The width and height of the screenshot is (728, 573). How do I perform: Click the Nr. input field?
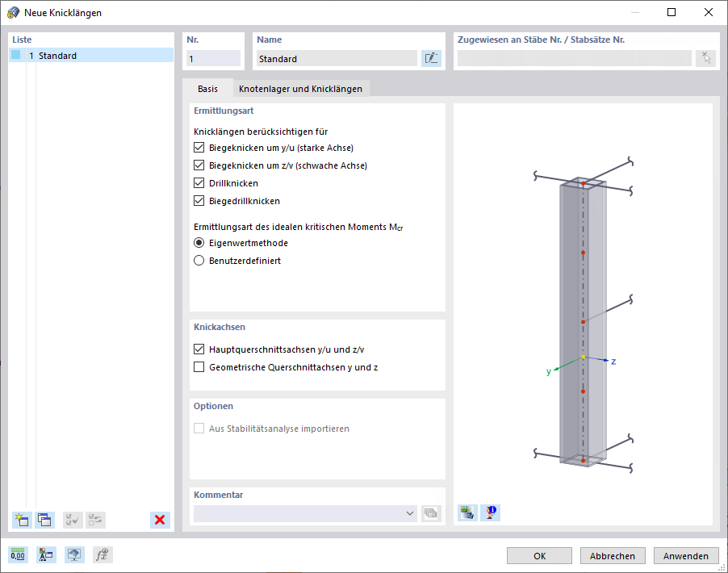pos(214,58)
